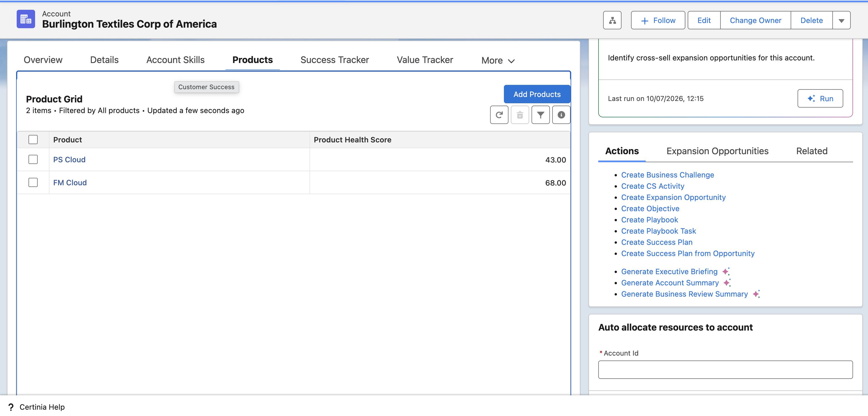Refresh the Product Grid
The width and height of the screenshot is (868, 416).
499,115
